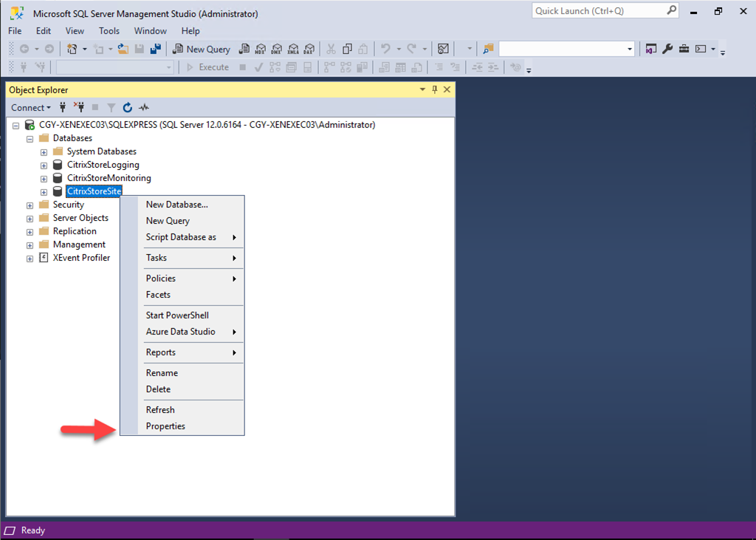Expand the Security node
Screen dimensions: 756x540
click(30, 205)
